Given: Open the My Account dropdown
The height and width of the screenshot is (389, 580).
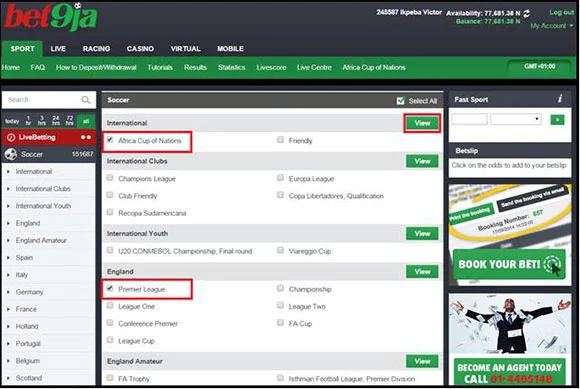Looking at the screenshot, I should (551, 26).
